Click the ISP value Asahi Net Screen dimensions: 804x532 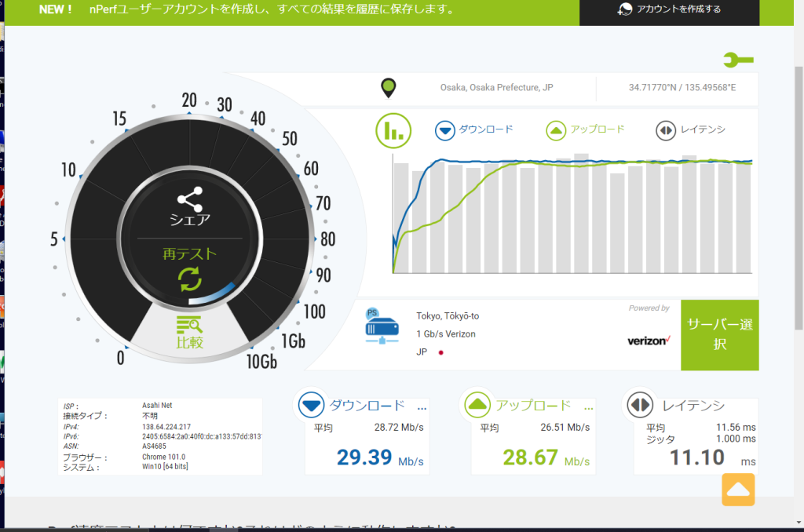point(157,406)
